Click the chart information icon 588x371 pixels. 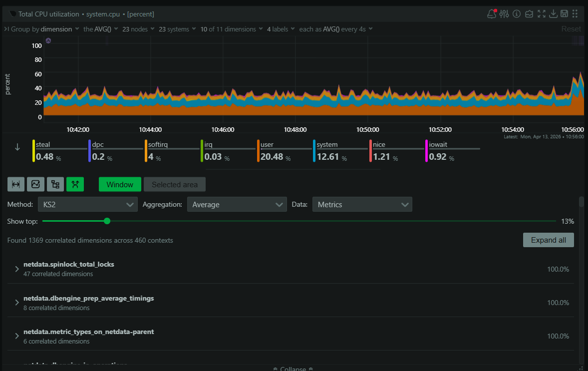coord(516,14)
